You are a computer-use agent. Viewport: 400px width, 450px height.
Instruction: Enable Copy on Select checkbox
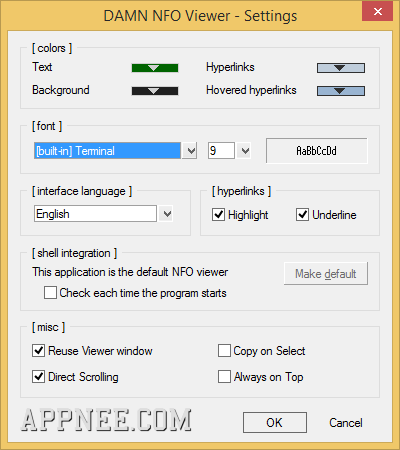pos(224,351)
